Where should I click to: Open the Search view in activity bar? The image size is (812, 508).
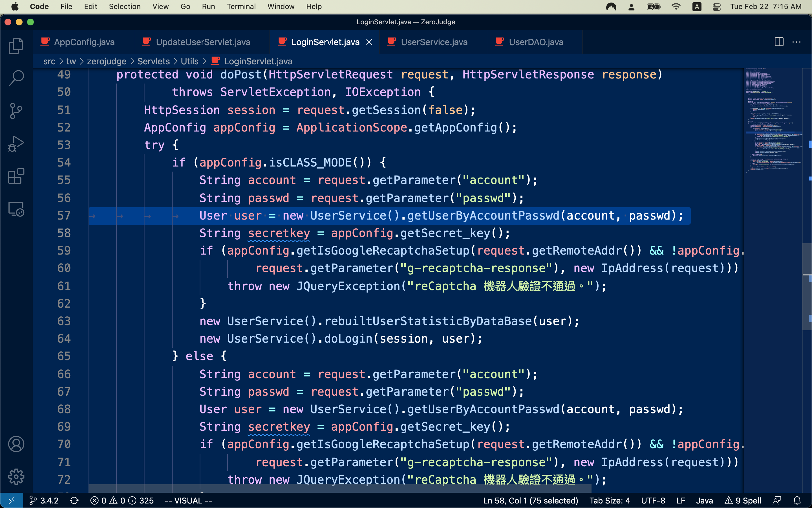click(x=16, y=78)
